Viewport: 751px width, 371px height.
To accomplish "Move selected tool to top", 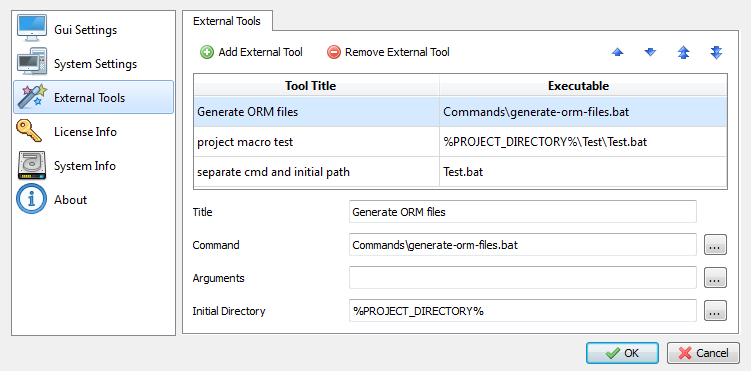I will (x=683, y=52).
